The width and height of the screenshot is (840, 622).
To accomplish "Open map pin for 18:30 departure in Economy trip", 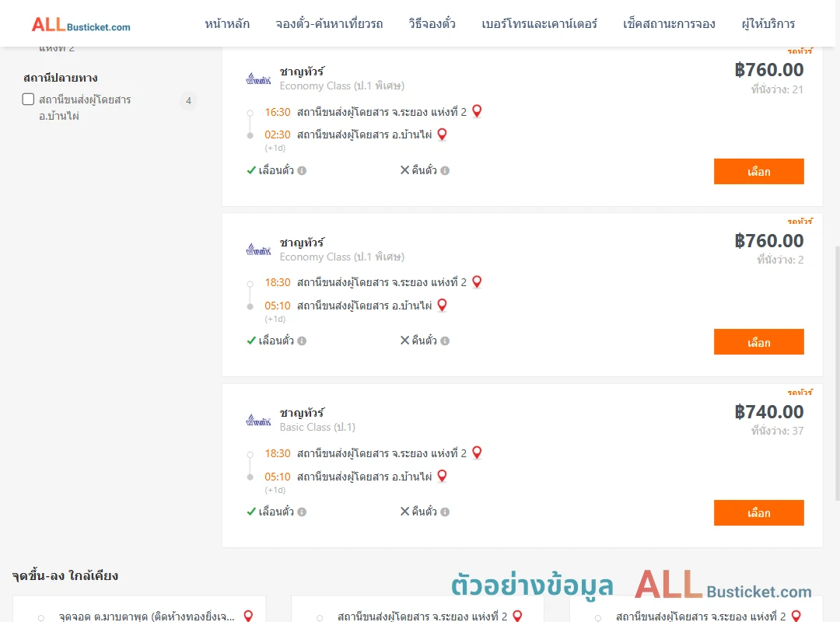I will pos(477,281).
